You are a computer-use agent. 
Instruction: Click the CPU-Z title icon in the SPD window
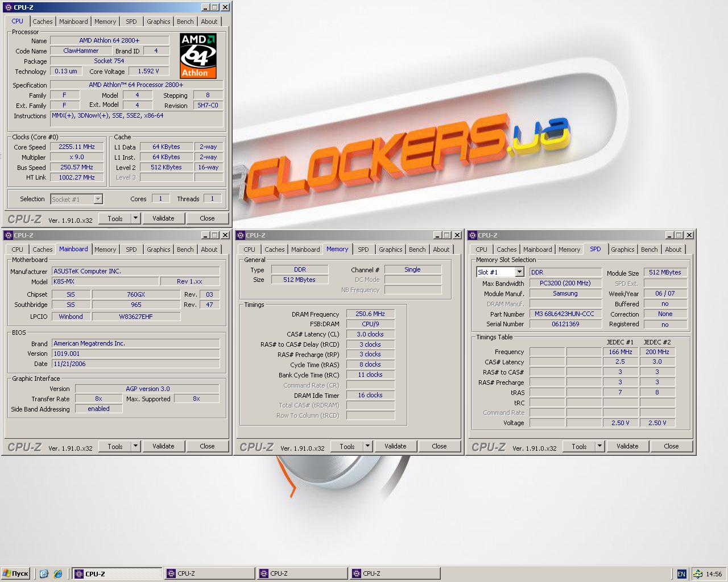pos(472,235)
